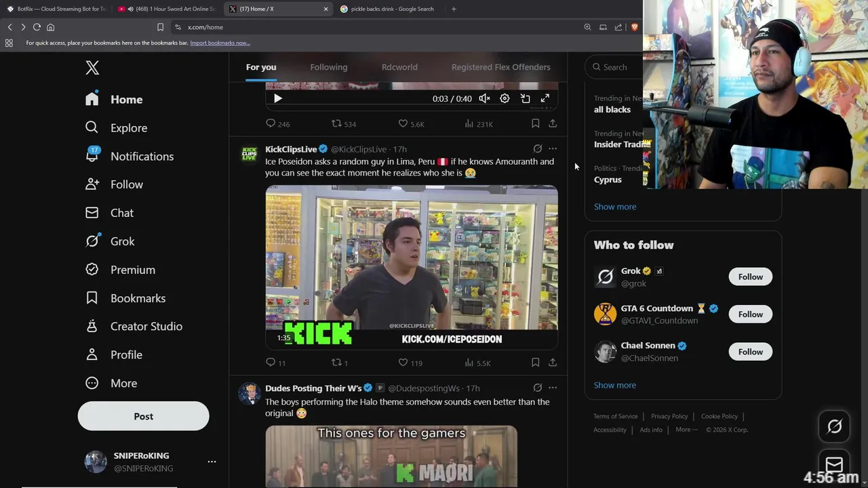Expand top video to fullscreen
The width and height of the screenshot is (868, 488).
(x=545, y=99)
